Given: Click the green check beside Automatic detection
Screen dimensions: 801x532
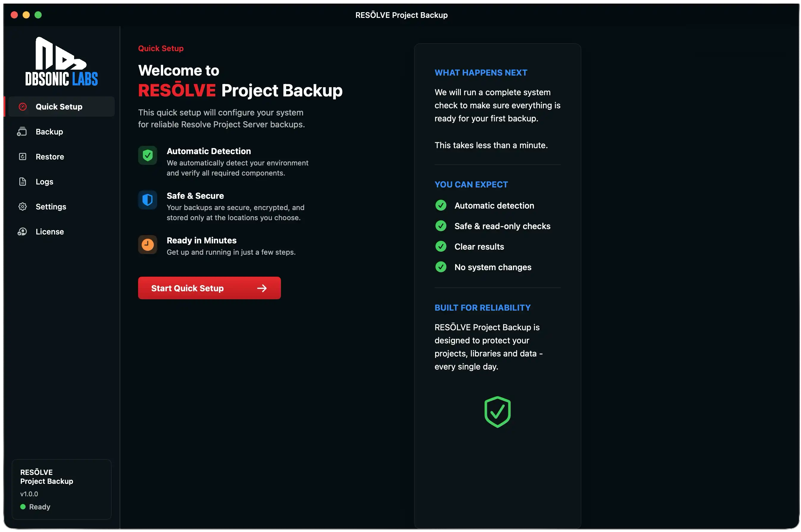Looking at the screenshot, I should point(441,205).
